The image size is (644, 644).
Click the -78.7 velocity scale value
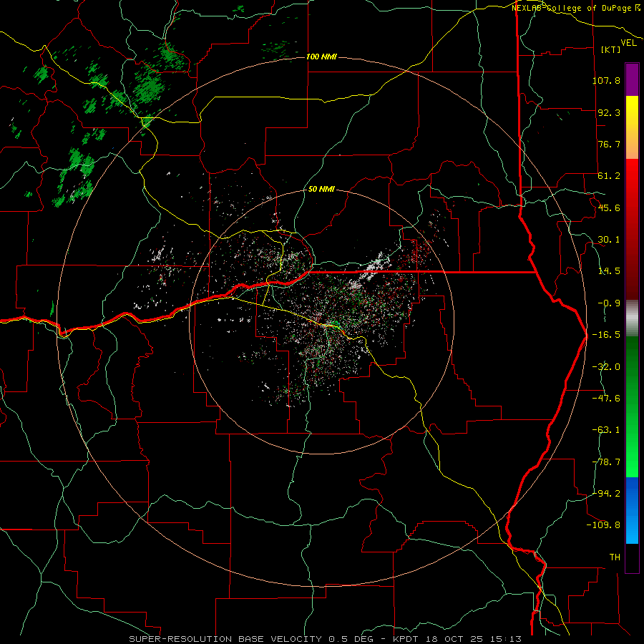click(606, 462)
